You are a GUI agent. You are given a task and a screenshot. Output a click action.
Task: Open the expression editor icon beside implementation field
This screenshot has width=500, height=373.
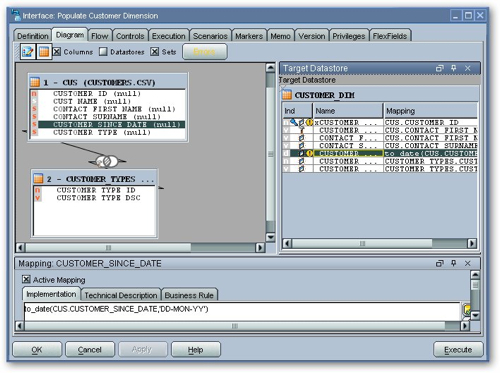click(467, 310)
